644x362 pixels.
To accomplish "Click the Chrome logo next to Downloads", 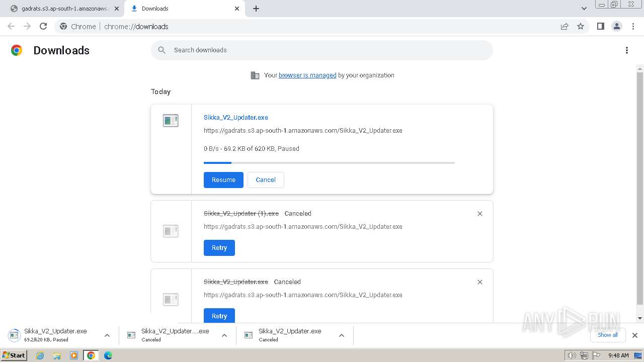I will (x=17, y=50).
